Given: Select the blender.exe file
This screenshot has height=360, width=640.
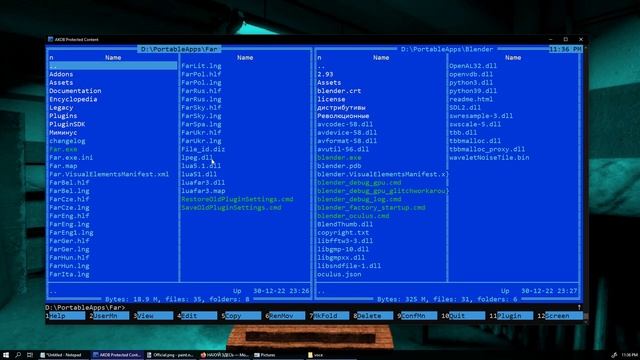Looking at the screenshot, I should point(339,158).
